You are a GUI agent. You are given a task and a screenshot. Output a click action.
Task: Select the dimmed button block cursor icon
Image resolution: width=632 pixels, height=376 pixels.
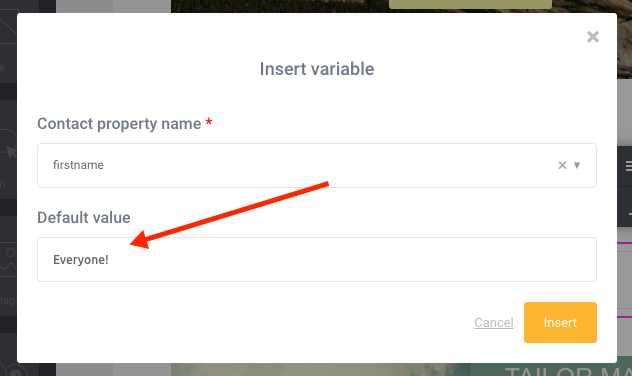[9, 145]
